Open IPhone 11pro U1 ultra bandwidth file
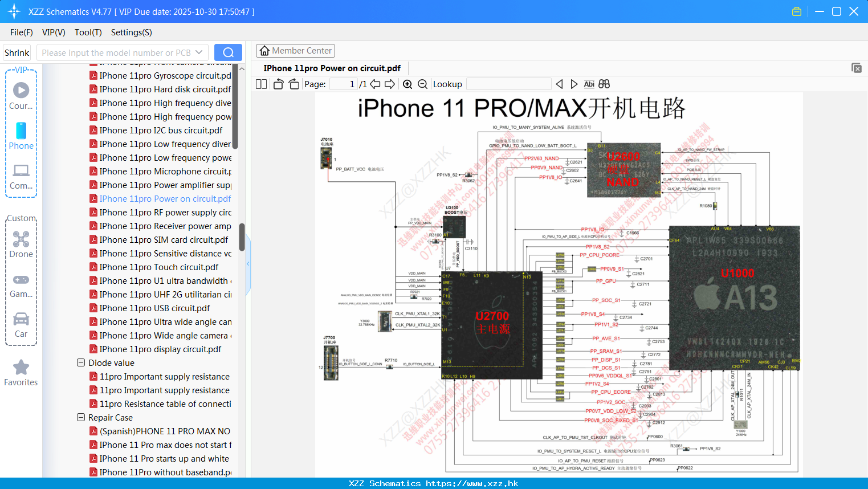868x489 pixels. pyautogui.click(x=160, y=280)
